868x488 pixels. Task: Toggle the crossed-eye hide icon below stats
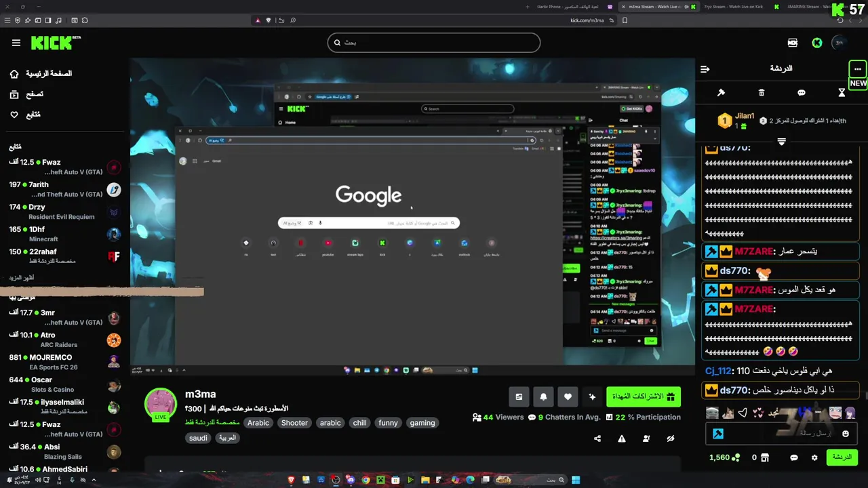tap(671, 439)
